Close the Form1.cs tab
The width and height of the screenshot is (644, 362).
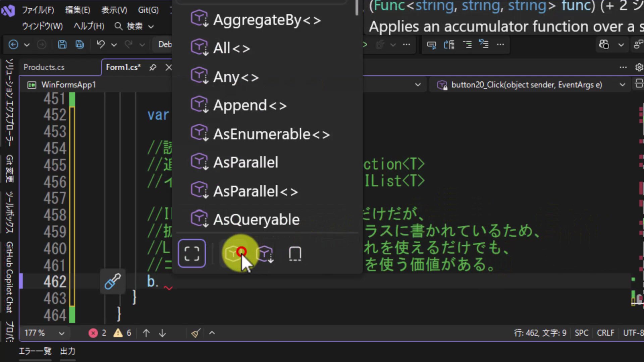(169, 67)
